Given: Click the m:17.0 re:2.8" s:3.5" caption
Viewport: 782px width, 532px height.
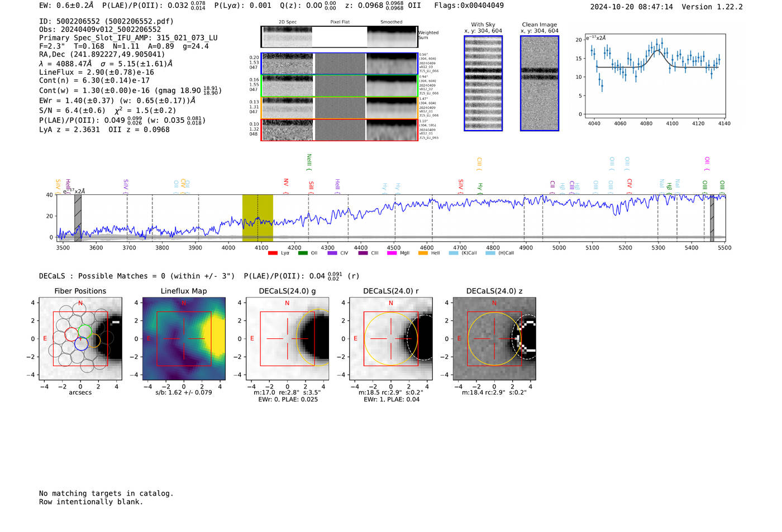Looking at the screenshot, I should (x=288, y=392).
